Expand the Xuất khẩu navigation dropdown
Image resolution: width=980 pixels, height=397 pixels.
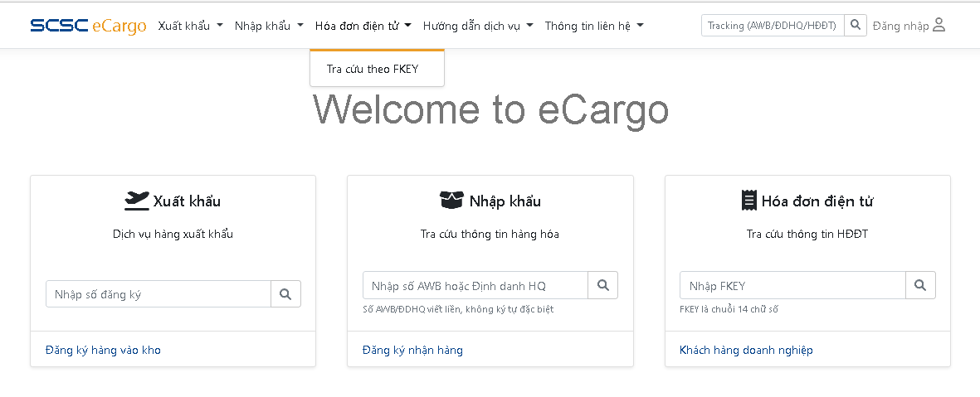pos(191,26)
